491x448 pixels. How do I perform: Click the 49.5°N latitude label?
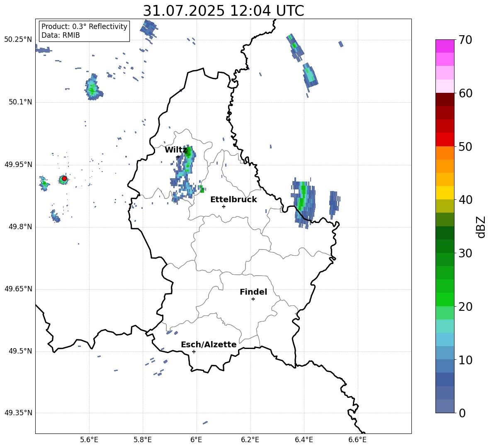[20, 351]
